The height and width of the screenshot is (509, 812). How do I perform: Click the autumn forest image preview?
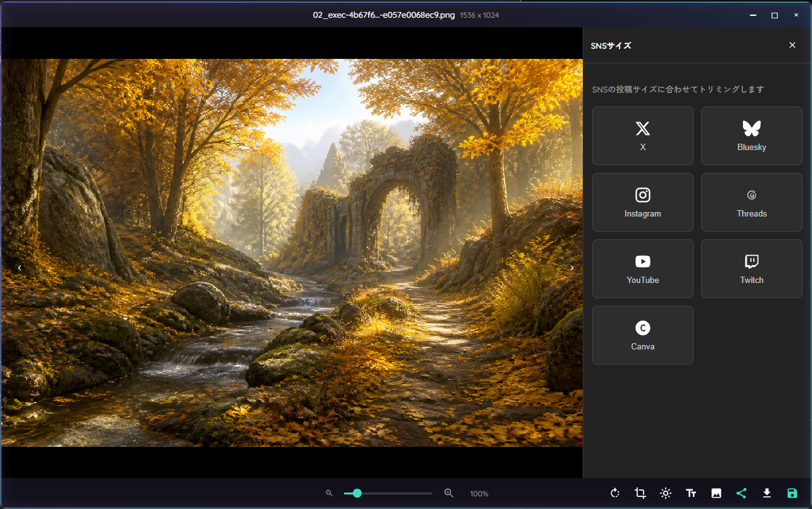pos(291,253)
